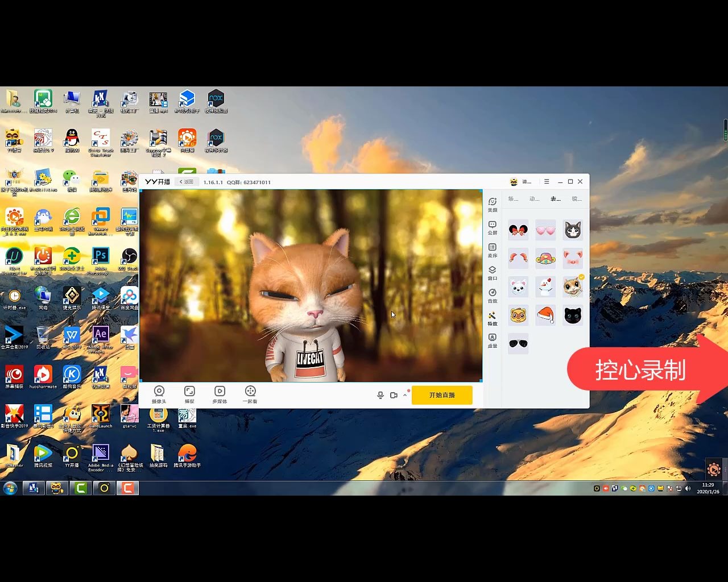This screenshot has width=728, height=582.
Task: Select the black sunglasses sticker
Action: pos(518,344)
